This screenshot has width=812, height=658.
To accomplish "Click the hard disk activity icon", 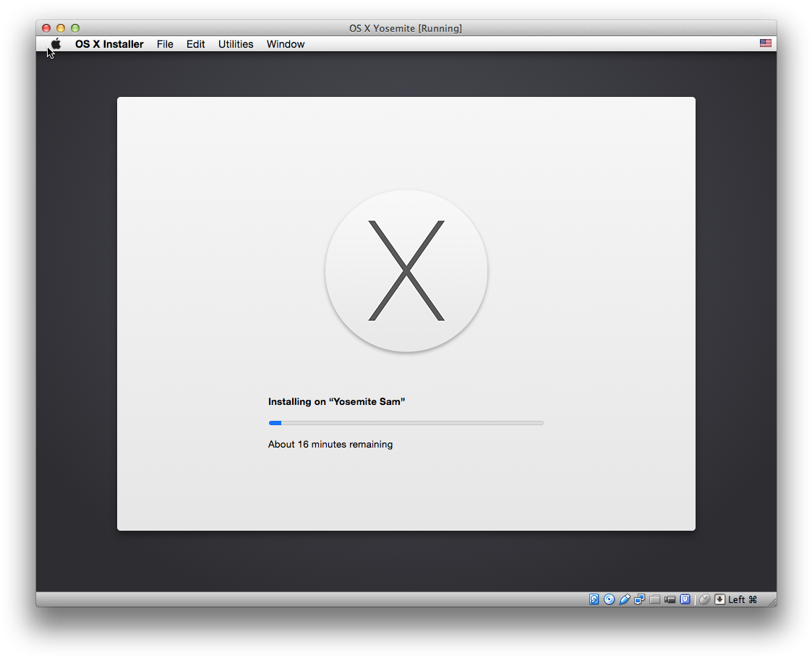I will (594, 599).
